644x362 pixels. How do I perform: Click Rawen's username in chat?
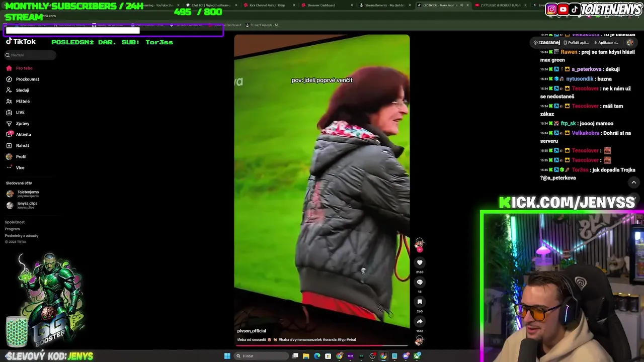click(x=569, y=52)
